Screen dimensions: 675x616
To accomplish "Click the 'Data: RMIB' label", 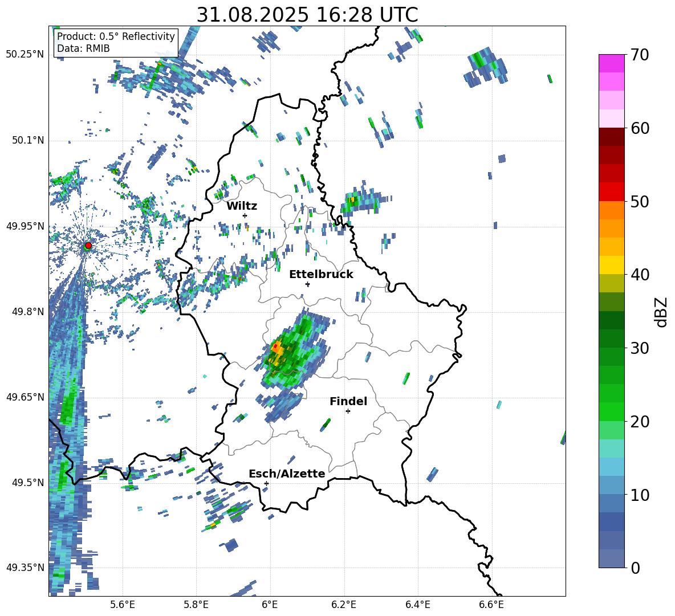I will click(x=83, y=48).
